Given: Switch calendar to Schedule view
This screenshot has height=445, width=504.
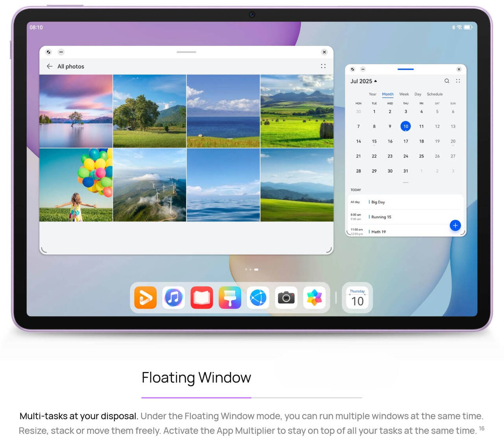Looking at the screenshot, I should pyautogui.click(x=435, y=94).
